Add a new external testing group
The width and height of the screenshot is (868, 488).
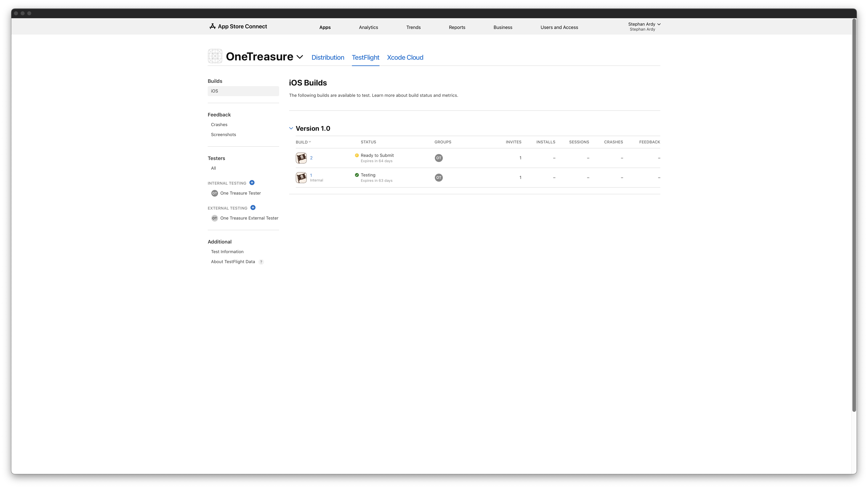(x=253, y=208)
